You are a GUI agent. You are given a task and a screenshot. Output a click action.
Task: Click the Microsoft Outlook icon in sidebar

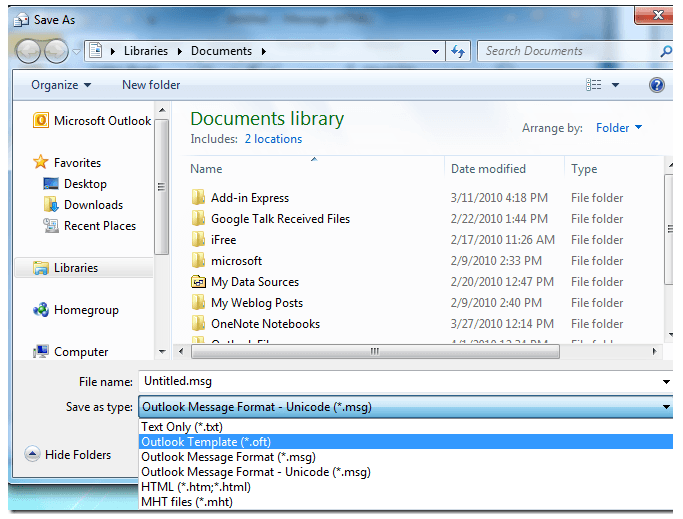click(x=41, y=120)
